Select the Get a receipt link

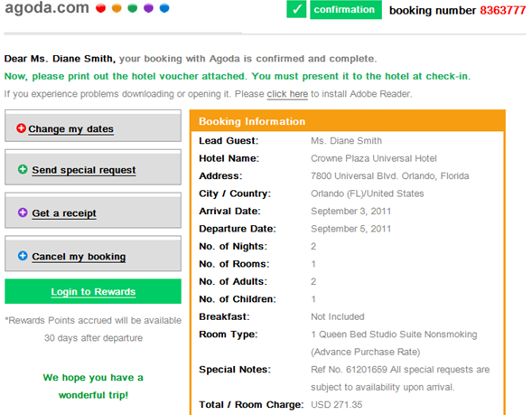point(64,213)
